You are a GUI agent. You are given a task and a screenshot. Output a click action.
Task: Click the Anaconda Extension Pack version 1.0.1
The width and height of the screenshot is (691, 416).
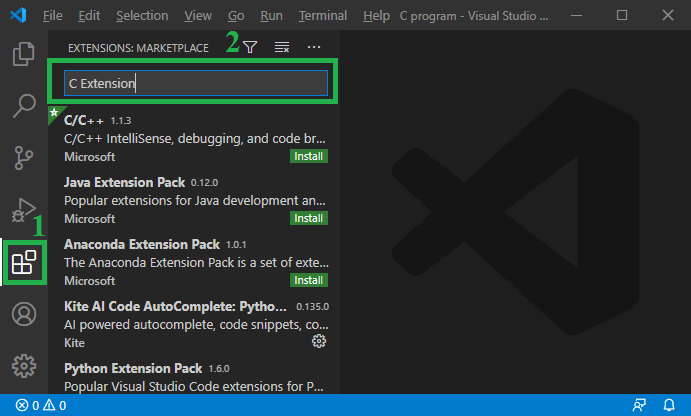(236, 245)
